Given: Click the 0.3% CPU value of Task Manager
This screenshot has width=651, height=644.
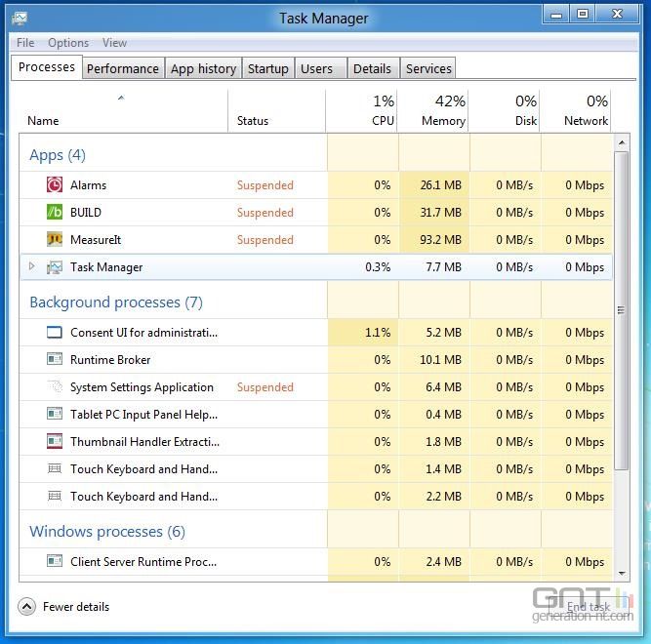Looking at the screenshot, I should [378, 267].
